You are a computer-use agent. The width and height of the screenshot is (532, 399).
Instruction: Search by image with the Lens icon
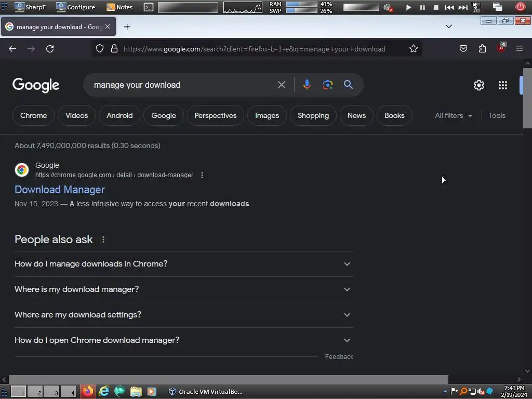[327, 85]
